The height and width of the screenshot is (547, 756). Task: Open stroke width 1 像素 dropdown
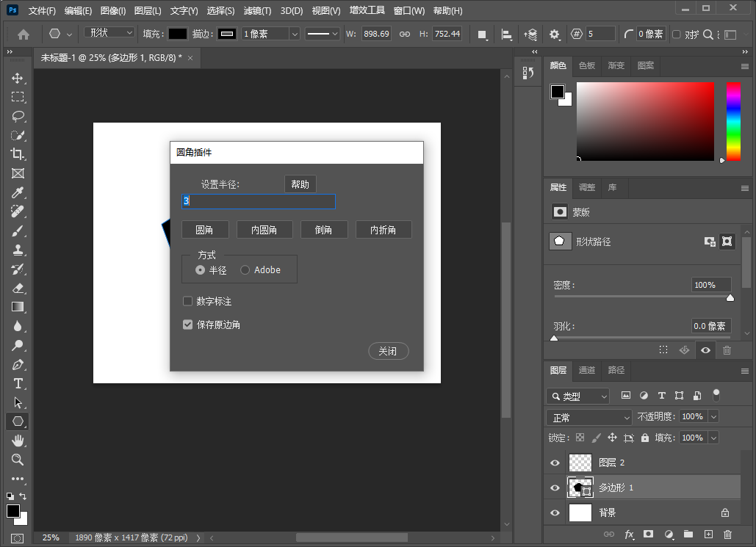295,34
